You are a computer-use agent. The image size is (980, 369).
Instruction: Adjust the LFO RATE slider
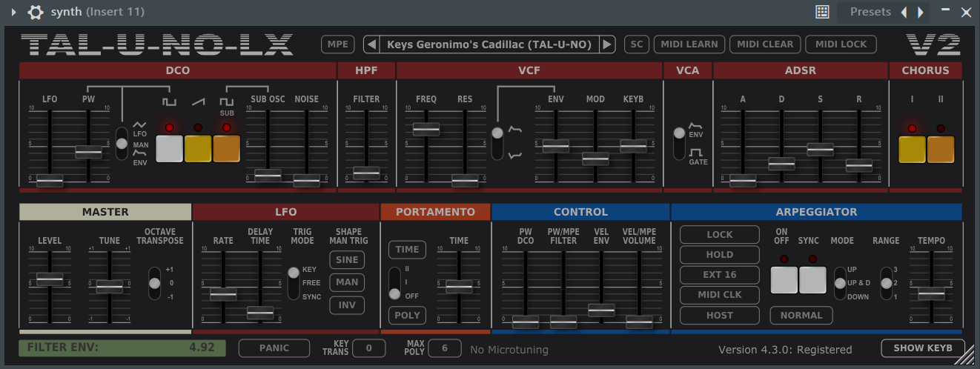tap(223, 294)
